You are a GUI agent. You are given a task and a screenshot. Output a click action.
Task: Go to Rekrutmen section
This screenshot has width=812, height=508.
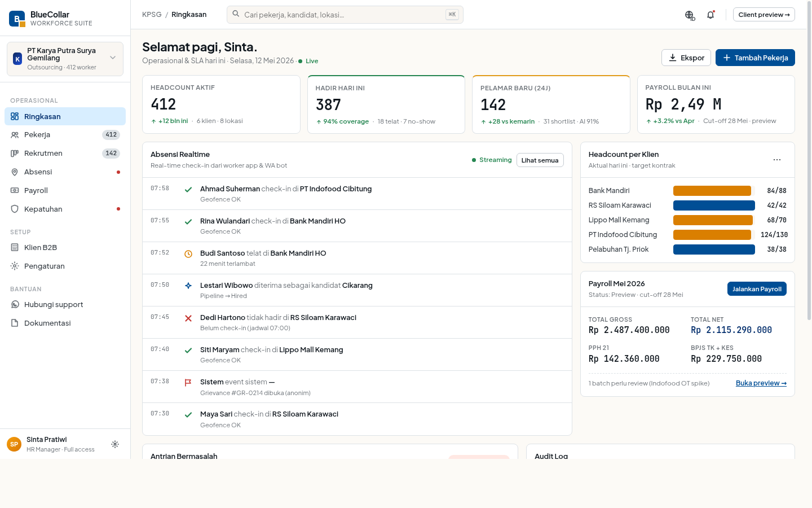pos(65,154)
